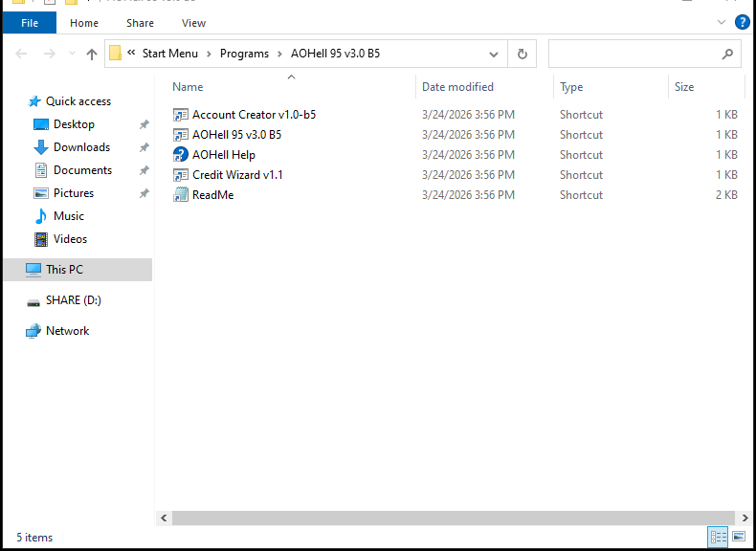
Task: Open Music in navigation pane
Action: point(69,216)
